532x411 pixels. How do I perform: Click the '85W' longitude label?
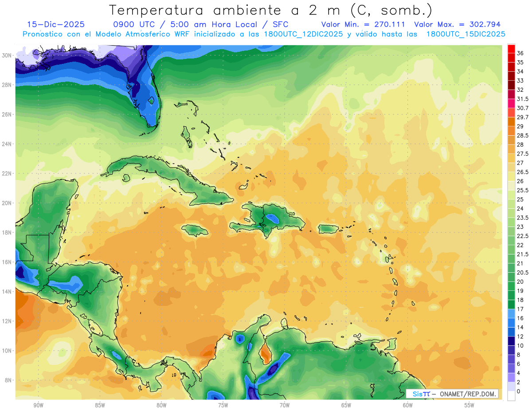tap(100, 406)
